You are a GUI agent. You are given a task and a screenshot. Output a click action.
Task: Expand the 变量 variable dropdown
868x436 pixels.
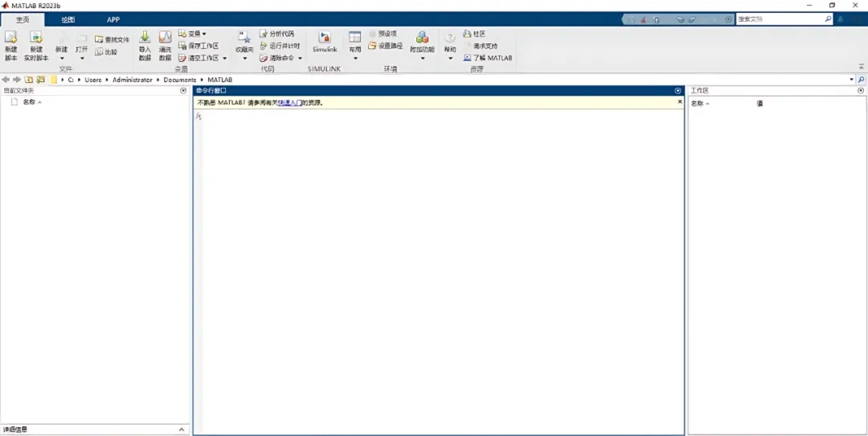pos(192,34)
